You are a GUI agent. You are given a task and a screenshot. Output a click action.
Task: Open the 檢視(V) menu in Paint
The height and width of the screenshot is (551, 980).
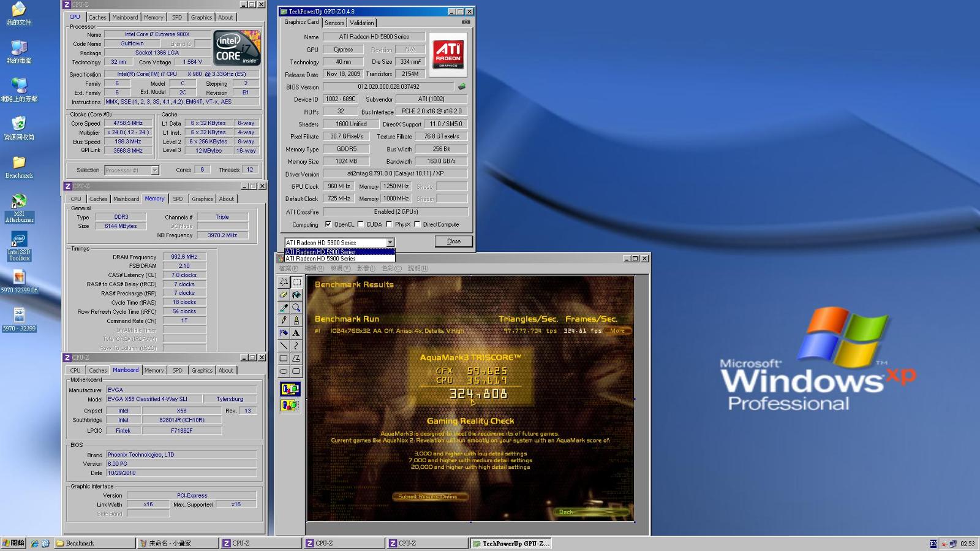pos(341,268)
